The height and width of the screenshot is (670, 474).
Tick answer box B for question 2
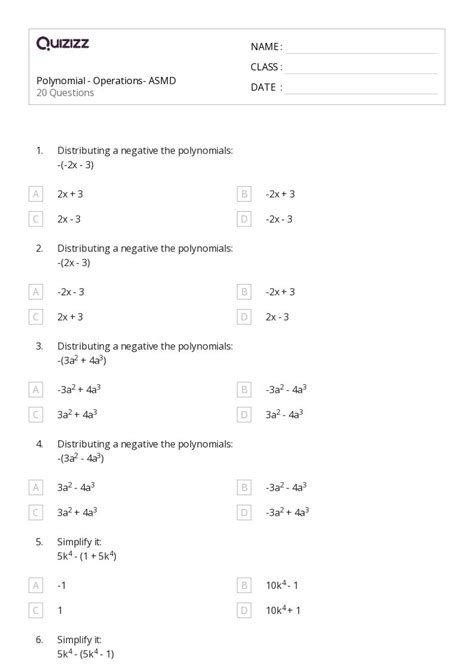244,292
